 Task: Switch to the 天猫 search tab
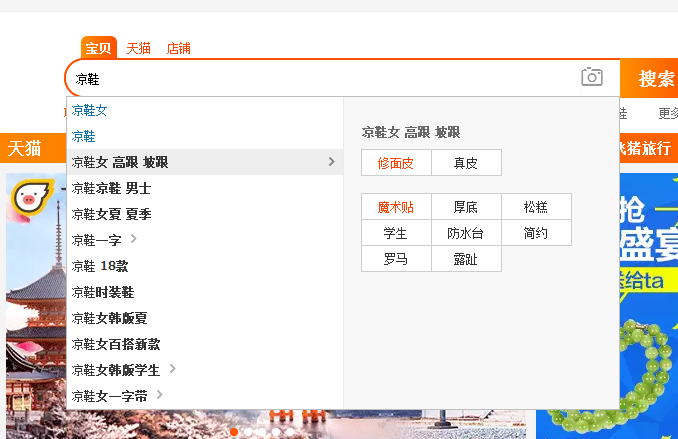pyautogui.click(x=138, y=48)
